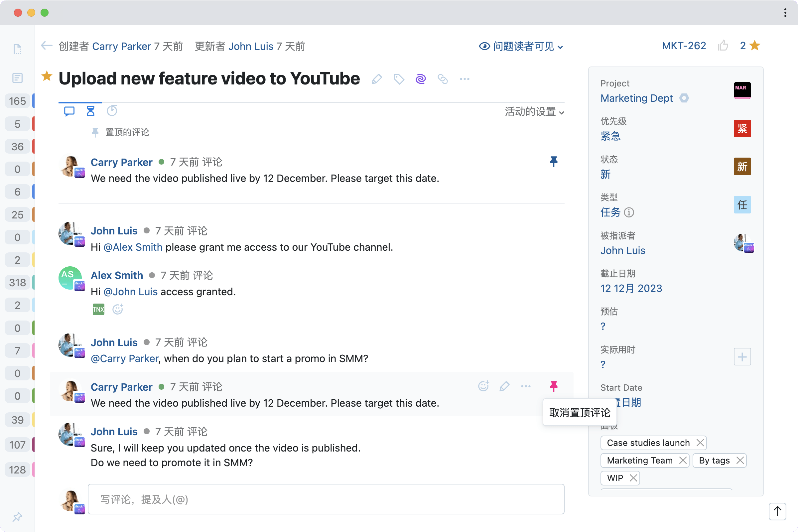Open time tracking with the stopwatch icon
Screen dimensions: 798x532
tap(112, 111)
